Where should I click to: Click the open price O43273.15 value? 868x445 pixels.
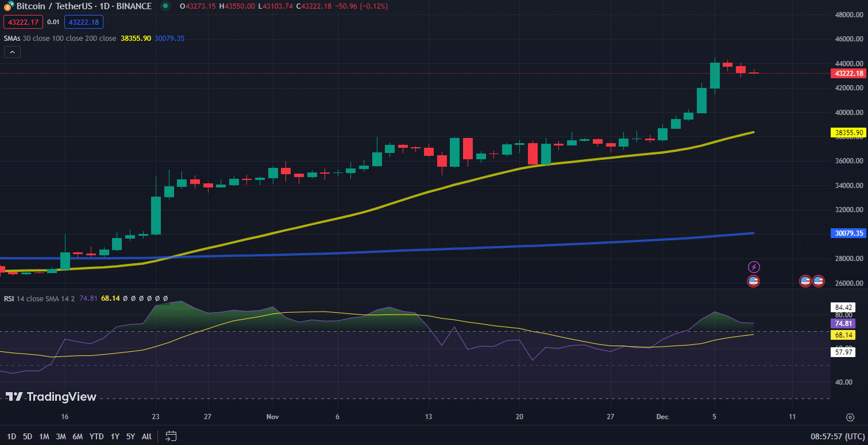[x=198, y=6]
